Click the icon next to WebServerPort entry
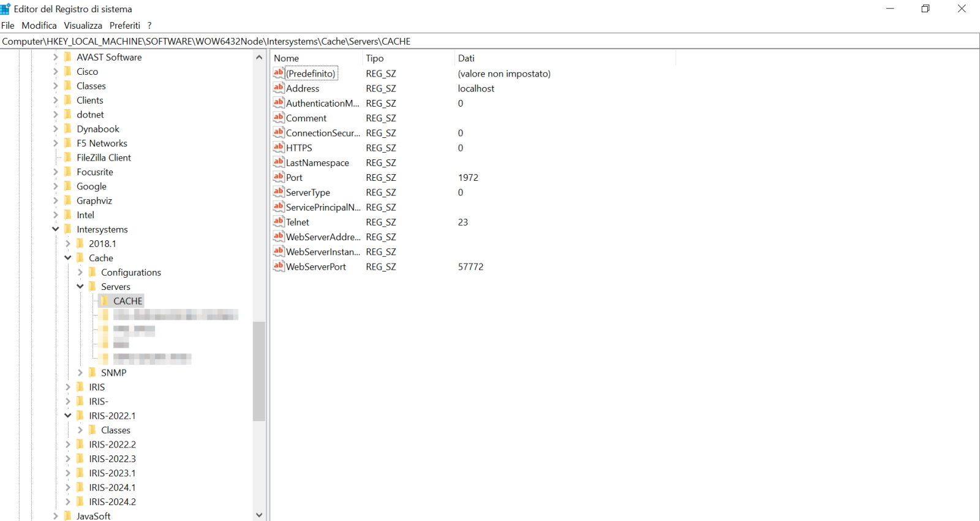This screenshot has height=521, width=980. click(x=279, y=266)
